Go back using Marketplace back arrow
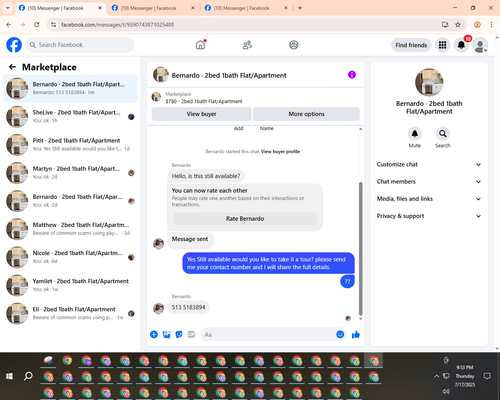 (x=12, y=67)
